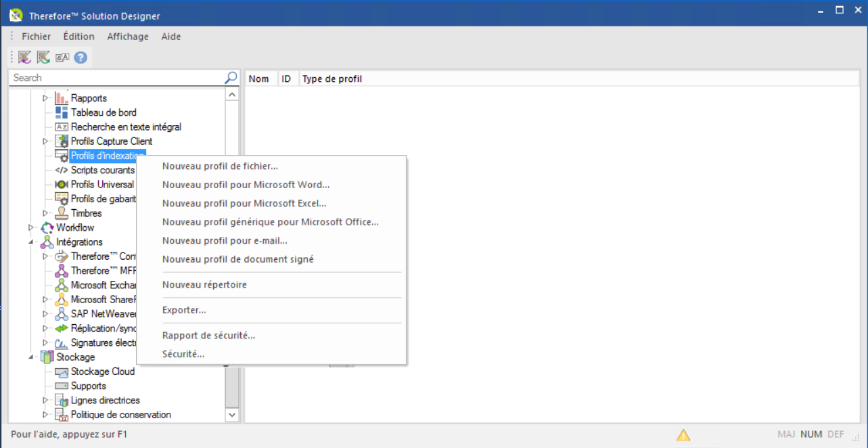The width and height of the screenshot is (868, 448).
Task: Click the Timbres stamp icon
Action: [62, 213]
